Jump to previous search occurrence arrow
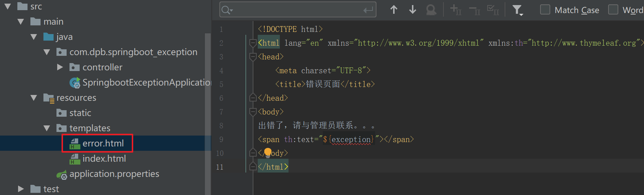 coord(394,10)
